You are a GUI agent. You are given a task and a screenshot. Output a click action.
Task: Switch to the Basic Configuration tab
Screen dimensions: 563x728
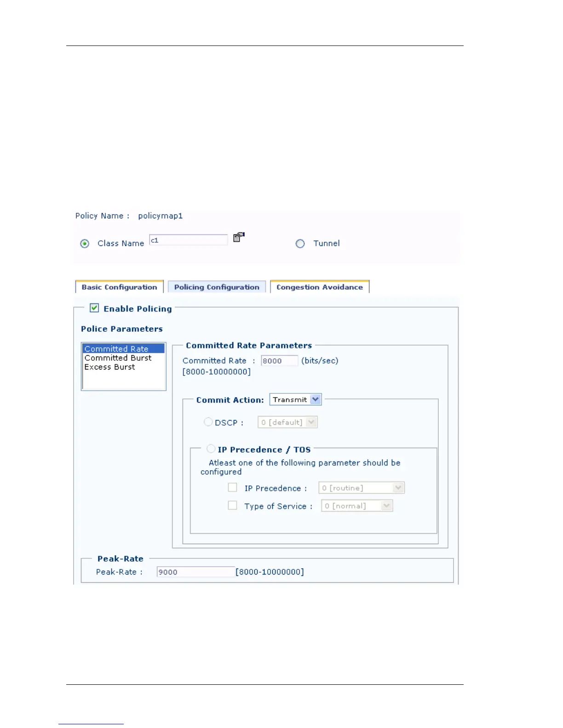(119, 287)
